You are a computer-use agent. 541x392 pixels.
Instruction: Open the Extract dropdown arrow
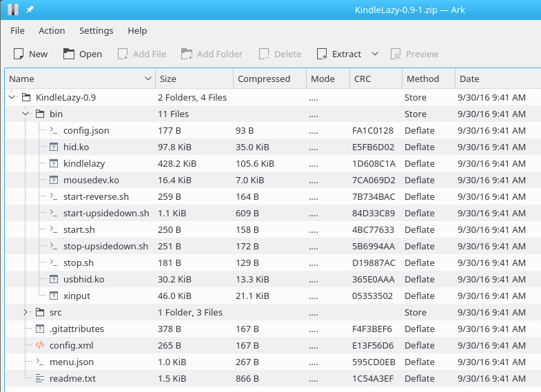(x=375, y=54)
